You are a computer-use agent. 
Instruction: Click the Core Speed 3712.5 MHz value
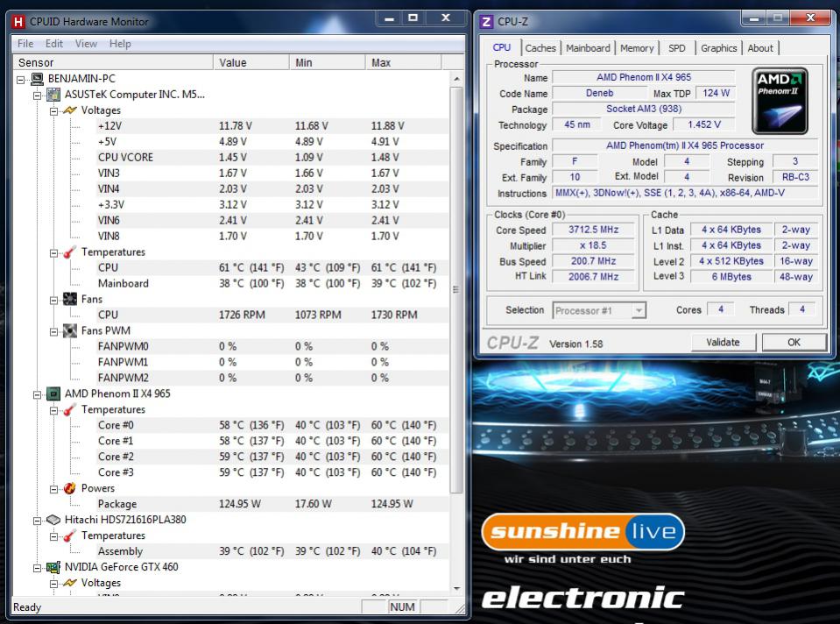coord(593,230)
